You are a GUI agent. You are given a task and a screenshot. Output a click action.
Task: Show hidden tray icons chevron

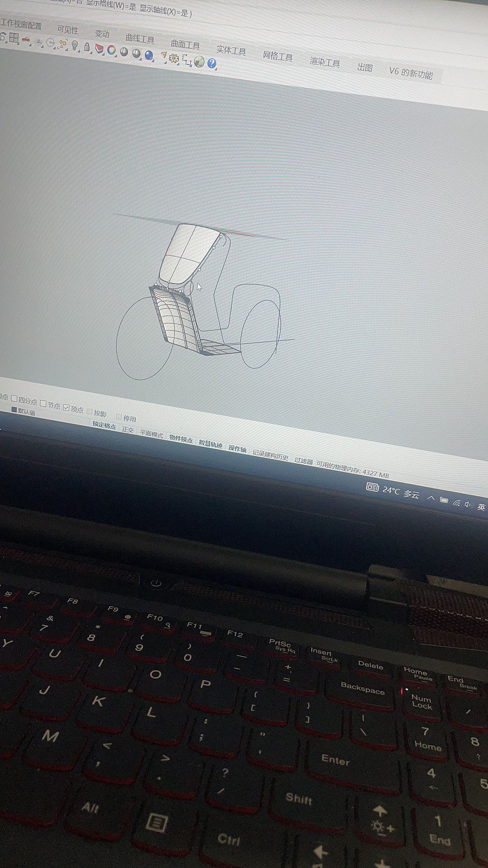coord(431,497)
